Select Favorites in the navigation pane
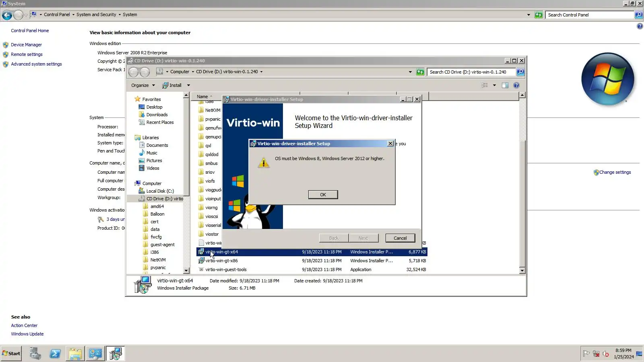This screenshot has height=362, width=644. [x=151, y=99]
